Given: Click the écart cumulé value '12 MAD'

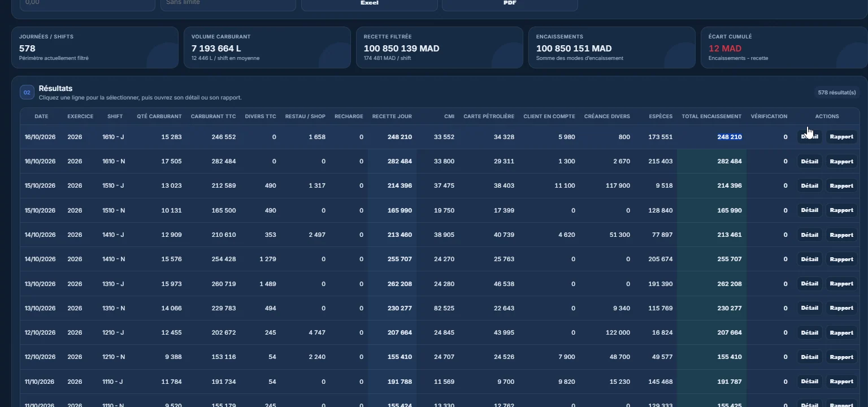Looking at the screenshot, I should (x=725, y=49).
